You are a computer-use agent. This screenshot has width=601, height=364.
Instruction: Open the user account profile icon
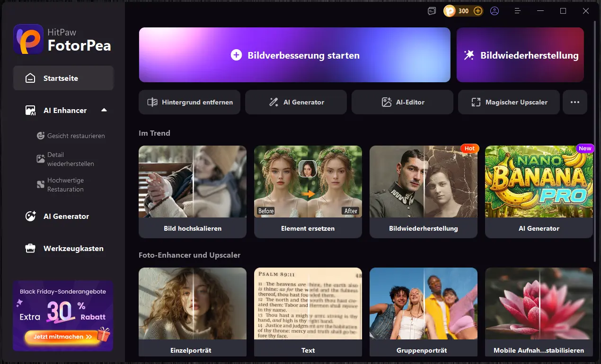point(495,11)
